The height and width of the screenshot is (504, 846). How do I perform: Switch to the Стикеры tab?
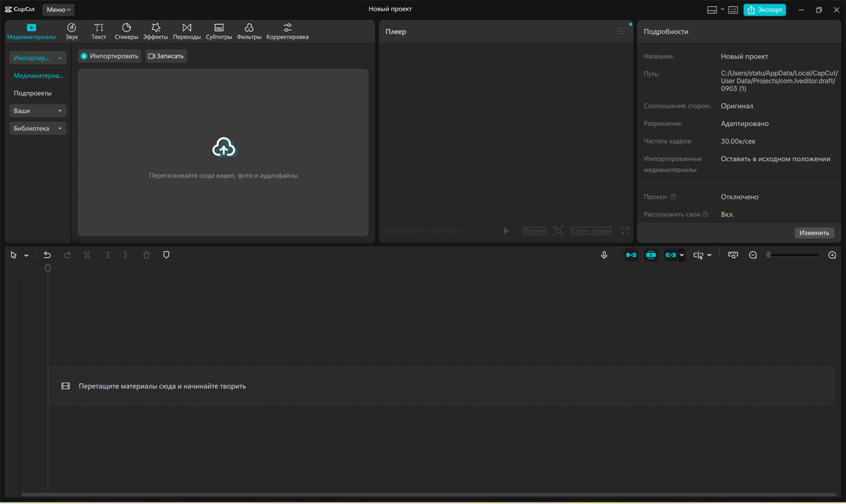coord(126,32)
